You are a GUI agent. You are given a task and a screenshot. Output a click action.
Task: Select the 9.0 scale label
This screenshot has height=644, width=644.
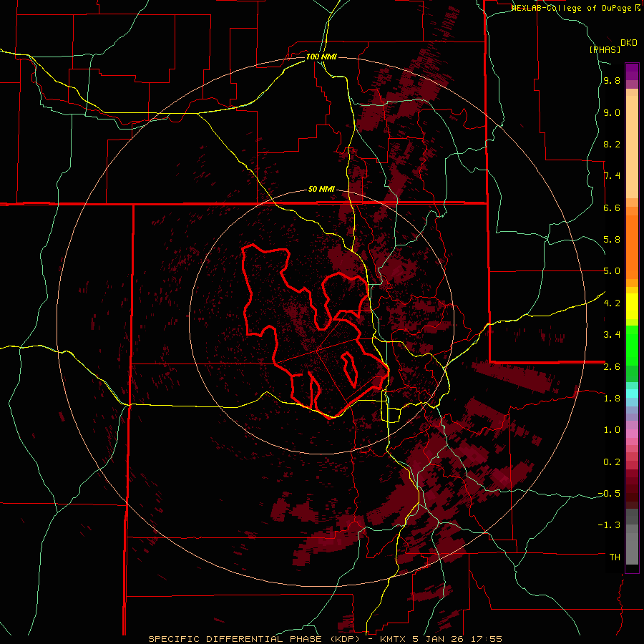tap(612, 112)
